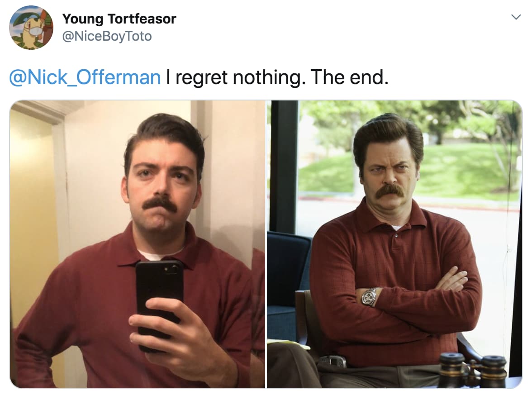Select the photo showing the man holding a phone

point(138,244)
